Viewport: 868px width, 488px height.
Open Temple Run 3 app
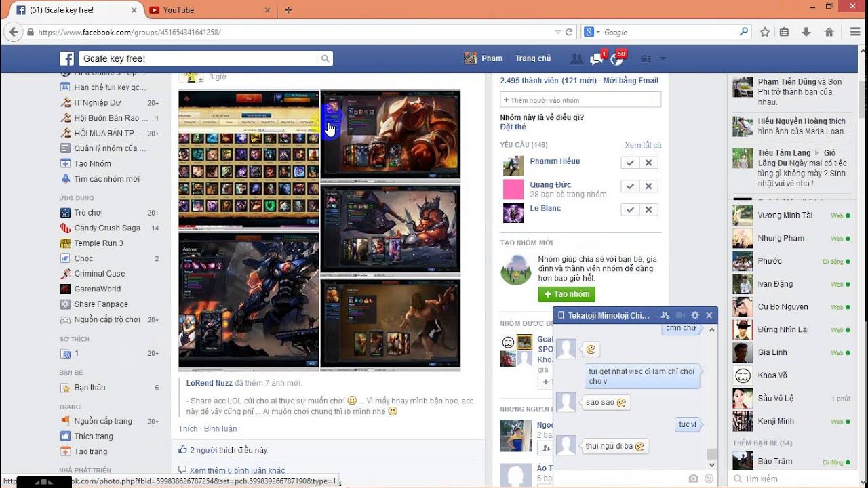pos(99,243)
